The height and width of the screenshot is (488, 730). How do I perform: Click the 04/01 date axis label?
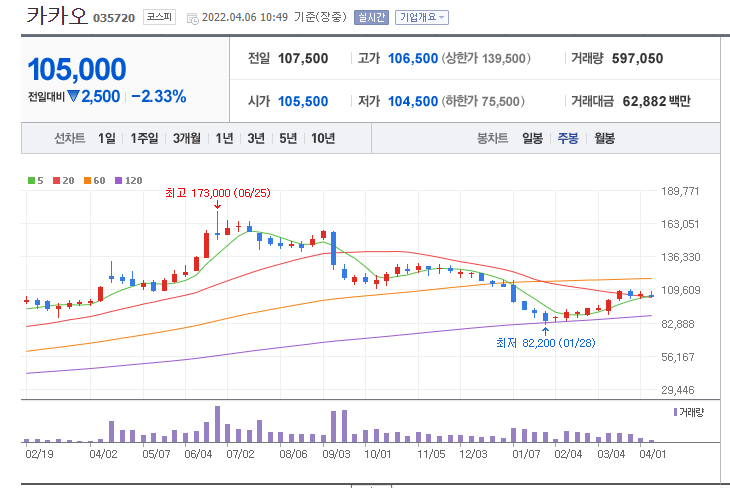pos(653,454)
